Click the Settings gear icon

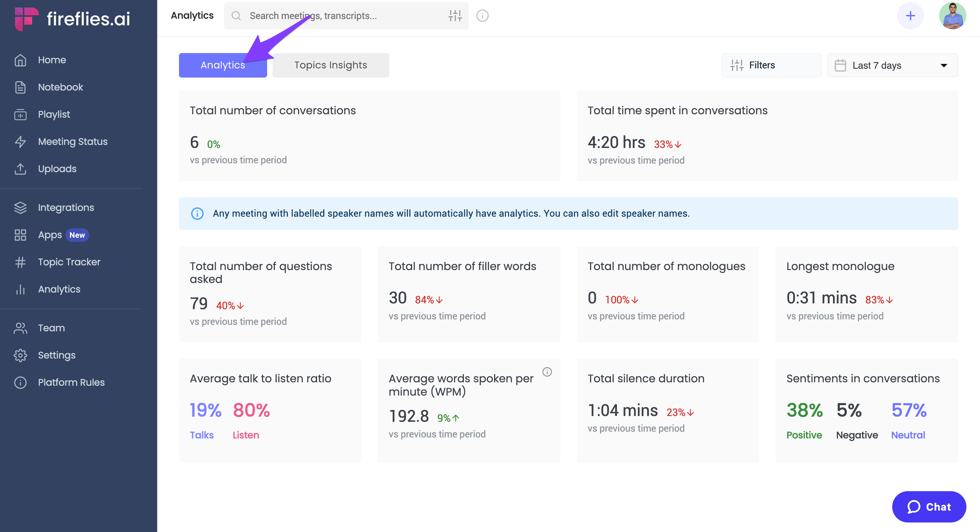[x=20, y=355]
